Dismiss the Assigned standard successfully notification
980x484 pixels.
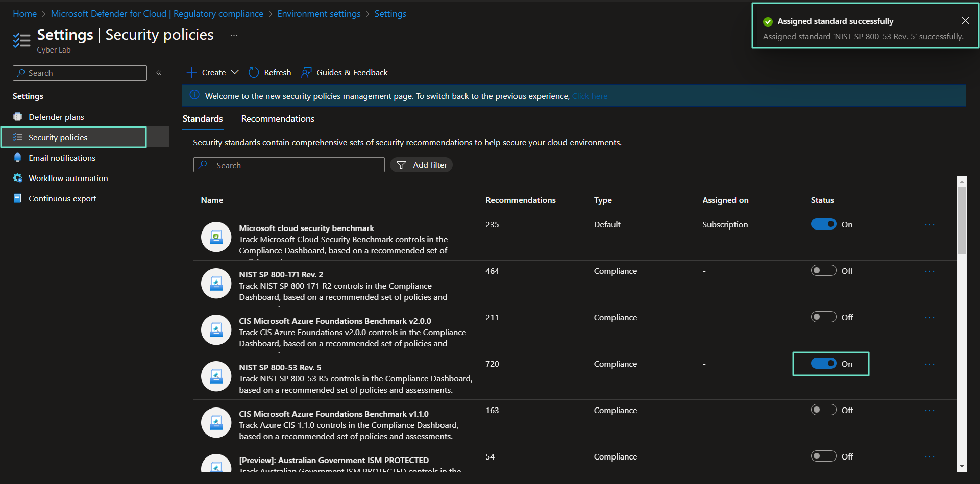965,21
